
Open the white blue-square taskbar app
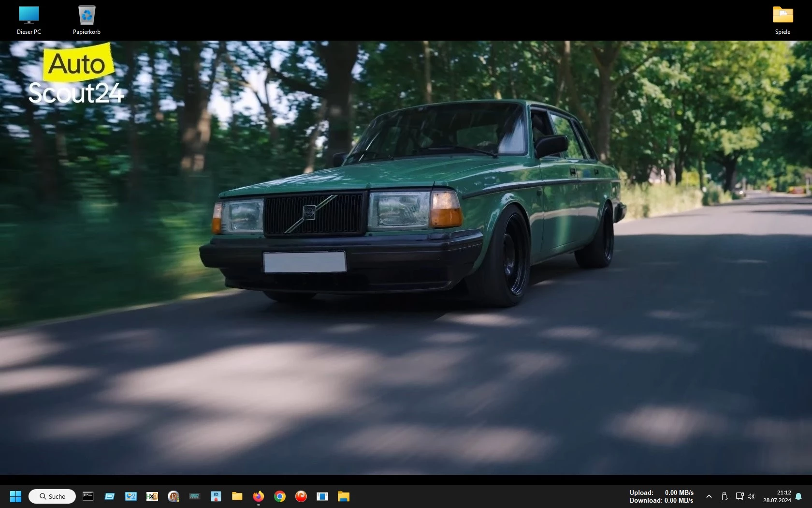(322, 496)
